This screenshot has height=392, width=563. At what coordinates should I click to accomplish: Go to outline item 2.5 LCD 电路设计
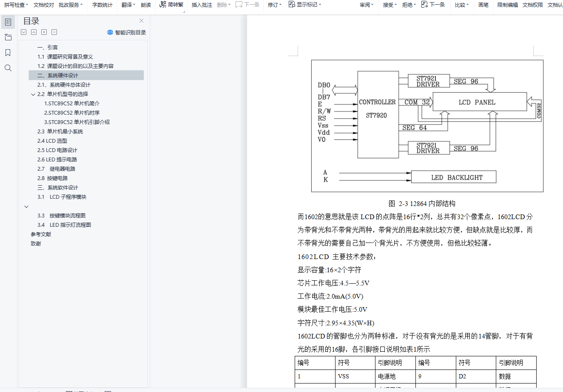(x=57, y=150)
